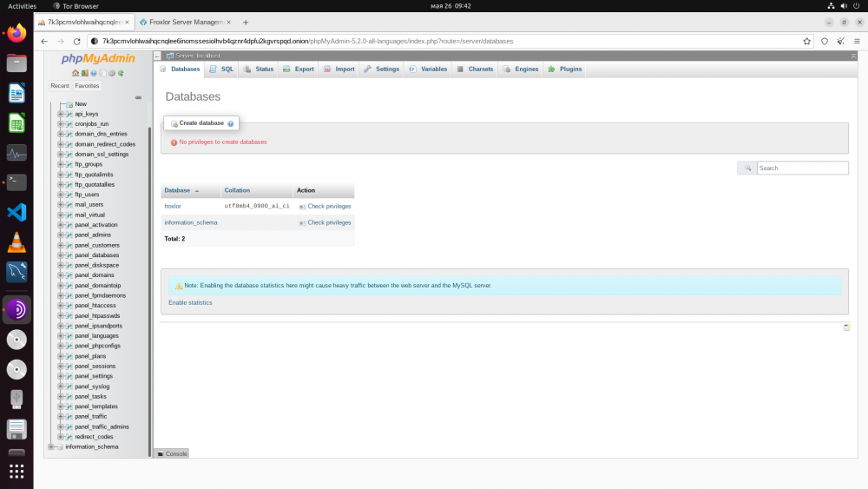The image size is (868, 489).
Task: Open the Variables tab
Action: pyautogui.click(x=428, y=69)
